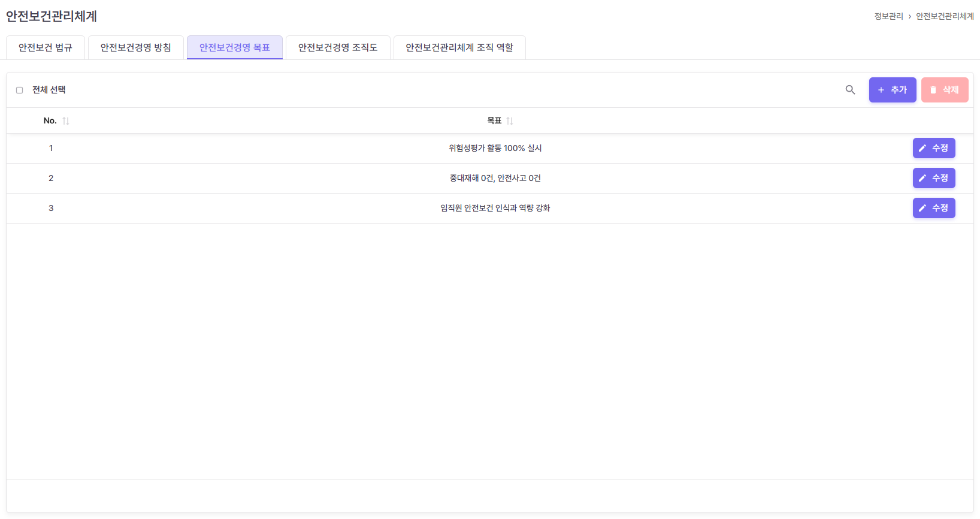Select the 안전보건경영 목표 tab
This screenshot has height=519, width=980.
tap(235, 47)
